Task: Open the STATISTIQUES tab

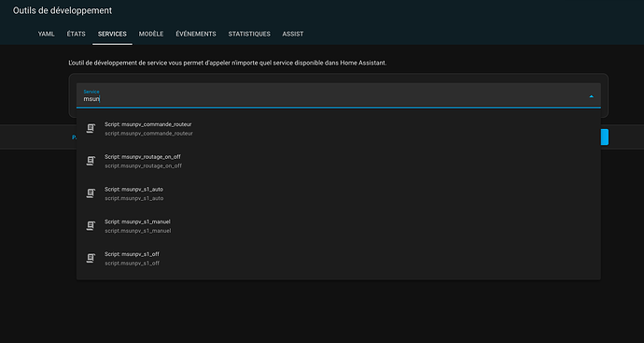Action: [x=249, y=35]
